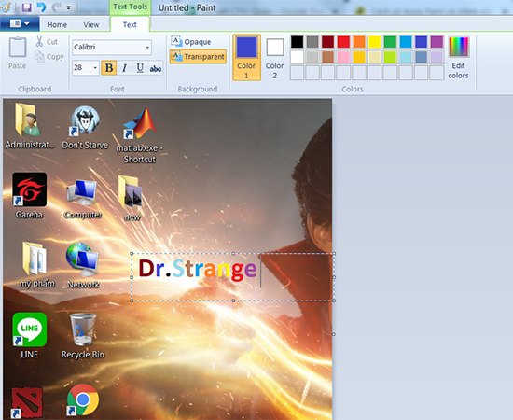This screenshot has height=420, width=513.
Task: Click the 'new' folder icon in canvas
Action: click(x=131, y=192)
